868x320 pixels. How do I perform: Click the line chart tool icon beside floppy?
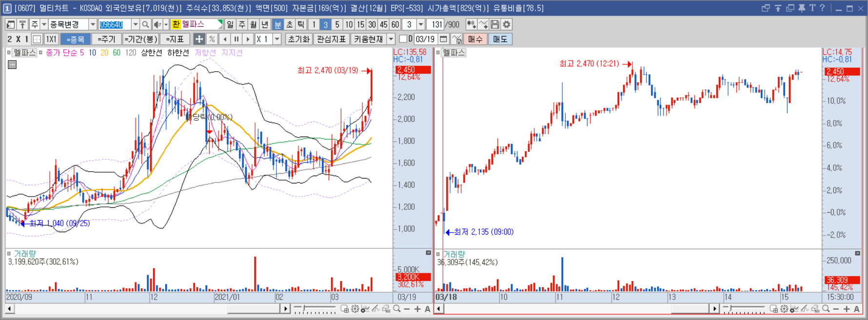tap(483, 24)
